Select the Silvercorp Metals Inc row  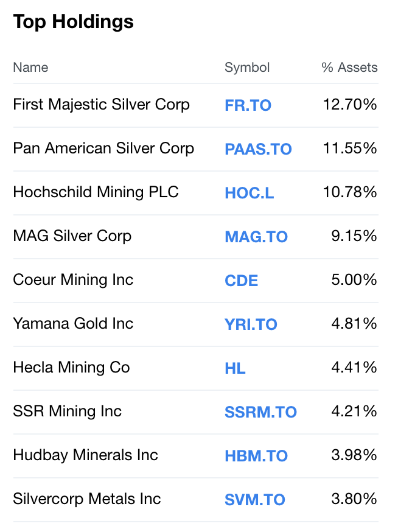pos(86,499)
